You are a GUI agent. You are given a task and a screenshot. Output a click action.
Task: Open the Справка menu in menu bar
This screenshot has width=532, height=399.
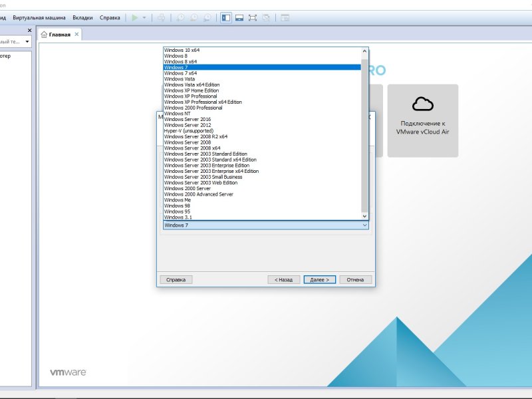[x=110, y=18]
